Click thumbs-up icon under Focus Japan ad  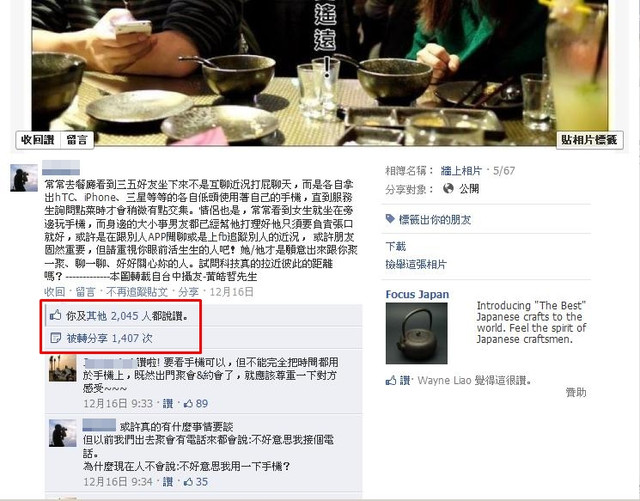pos(391,381)
